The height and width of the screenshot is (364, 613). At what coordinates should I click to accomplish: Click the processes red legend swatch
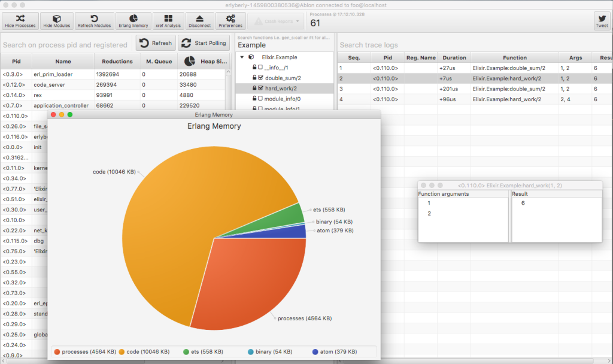click(x=57, y=352)
